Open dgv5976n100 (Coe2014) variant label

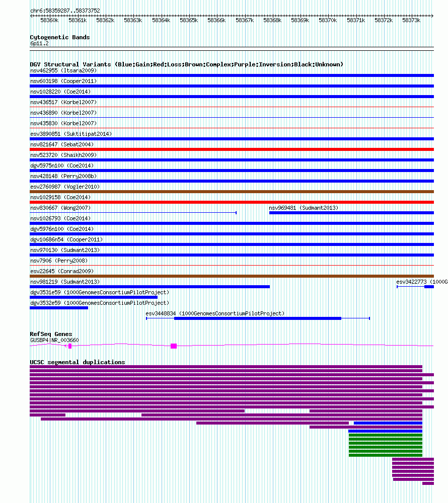click(x=62, y=229)
